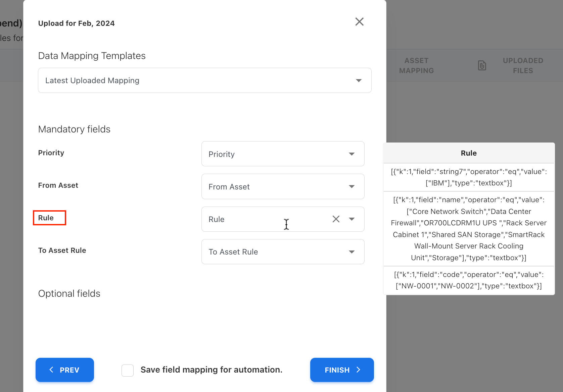The width and height of the screenshot is (563, 392).
Task: Open the Priority mapping dropdown
Action: (283, 154)
